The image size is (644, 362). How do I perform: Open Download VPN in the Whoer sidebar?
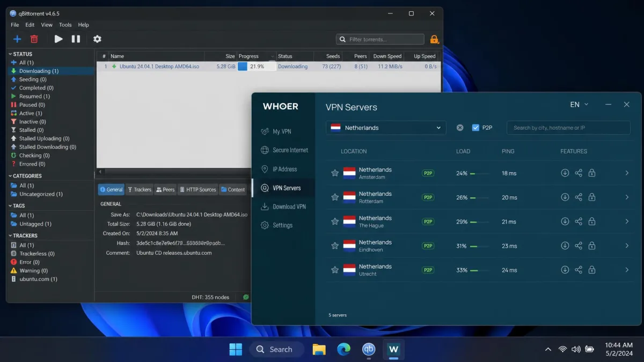[283, 206]
